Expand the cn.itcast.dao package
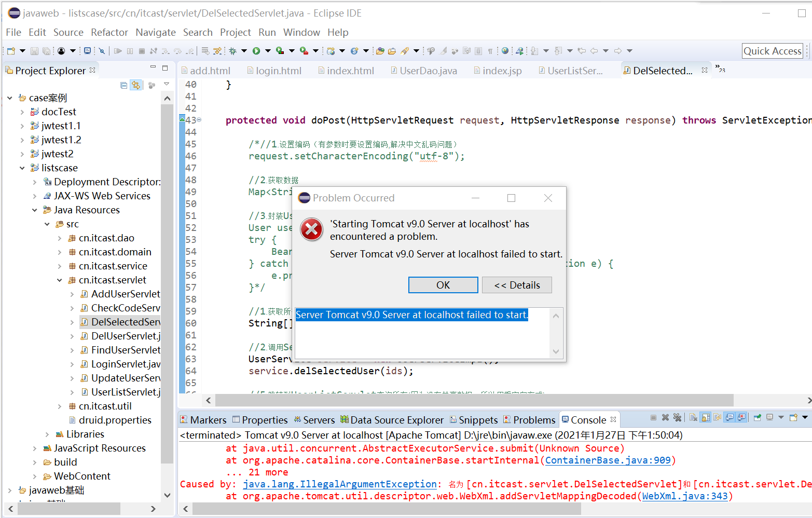 coord(59,238)
